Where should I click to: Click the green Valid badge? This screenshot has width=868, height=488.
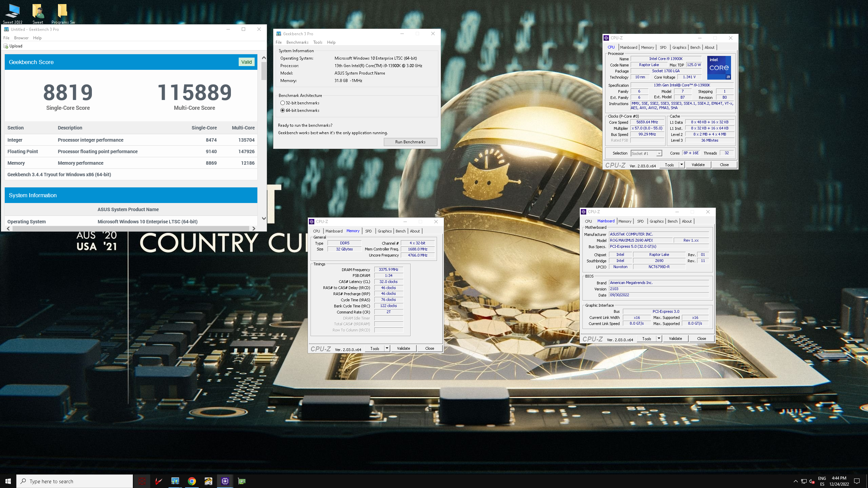tap(246, 62)
